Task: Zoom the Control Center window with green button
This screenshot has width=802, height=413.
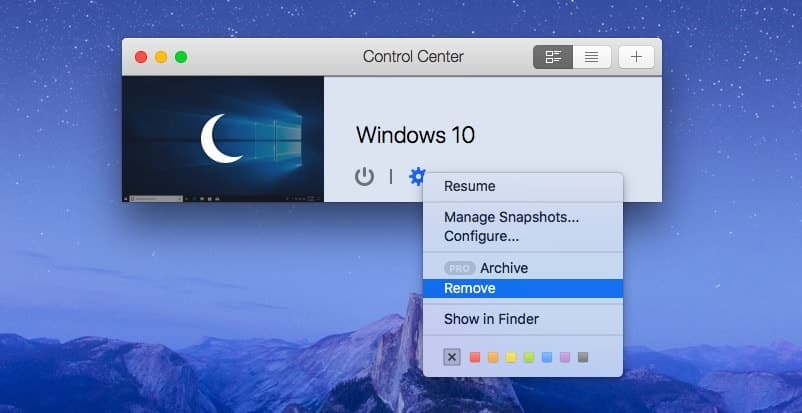Action: point(181,57)
